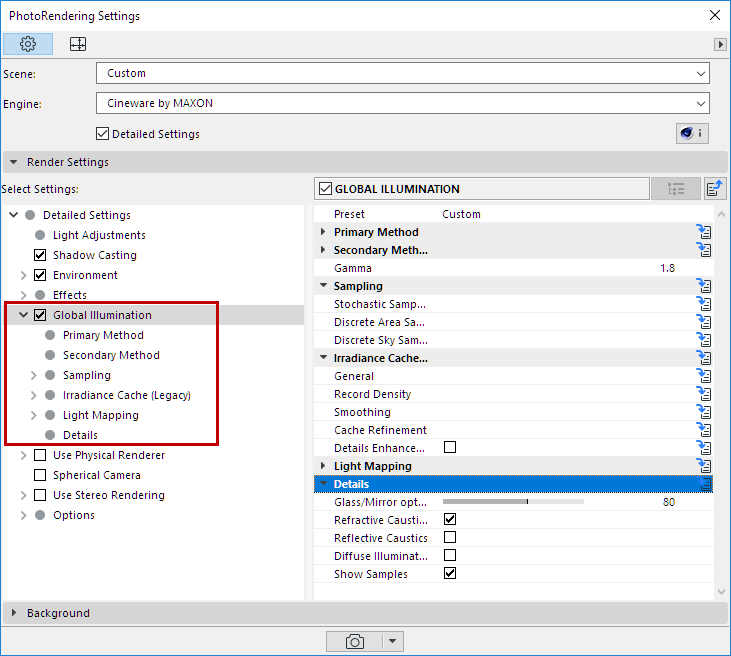Click the link icon on Primary Method row

(704, 232)
